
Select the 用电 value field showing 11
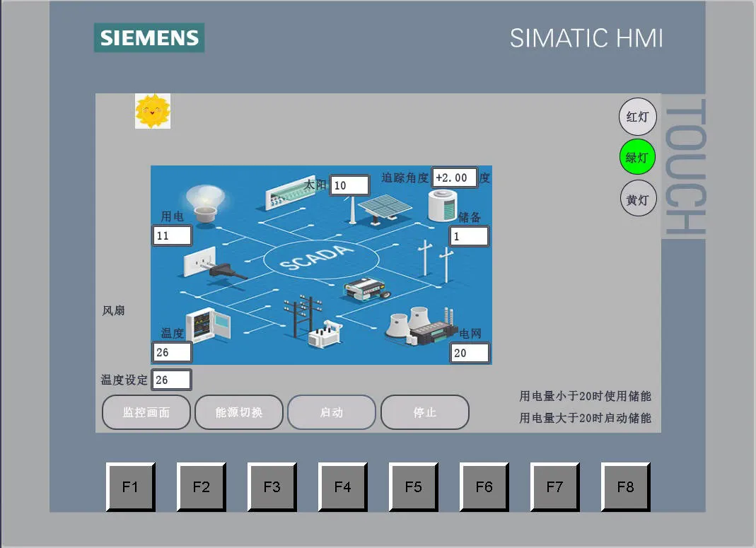pos(172,235)
